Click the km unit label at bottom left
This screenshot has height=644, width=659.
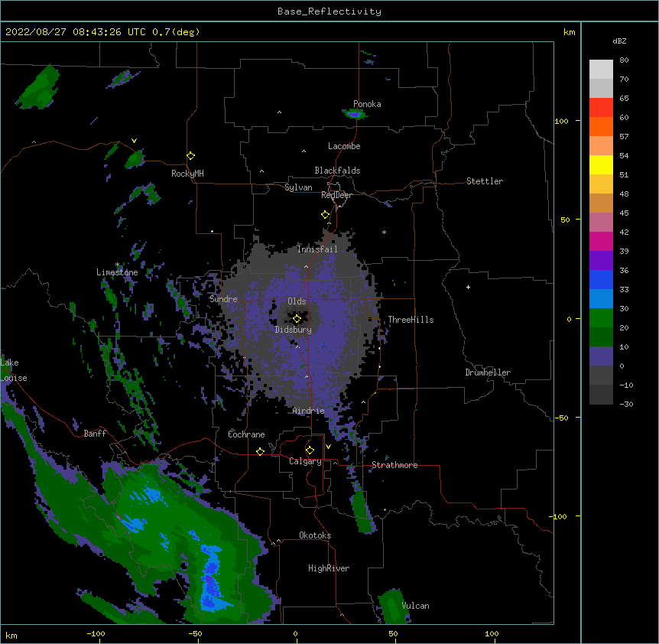click(11, 635)
